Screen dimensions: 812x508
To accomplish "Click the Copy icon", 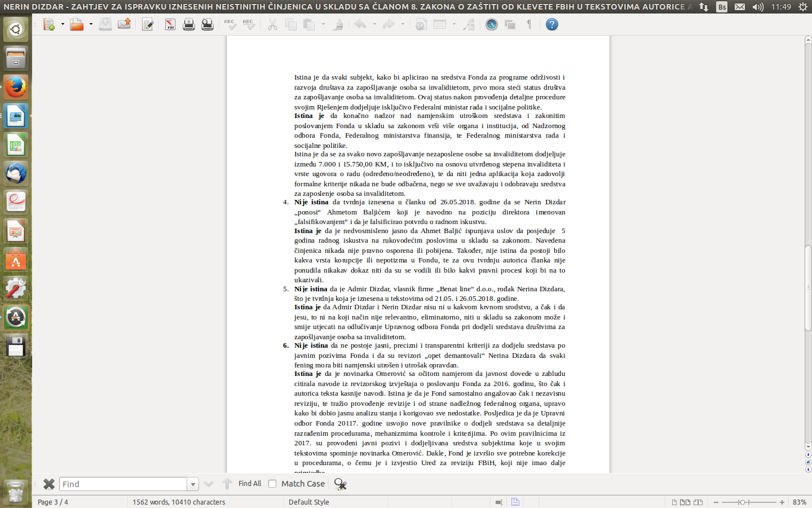I will point(291,24).
